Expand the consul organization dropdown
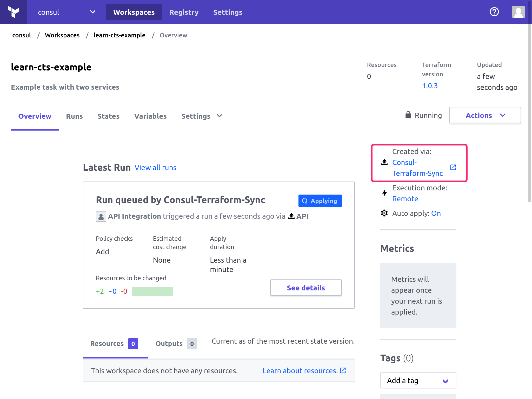The image size is (532, 399). tap(66, 12)
